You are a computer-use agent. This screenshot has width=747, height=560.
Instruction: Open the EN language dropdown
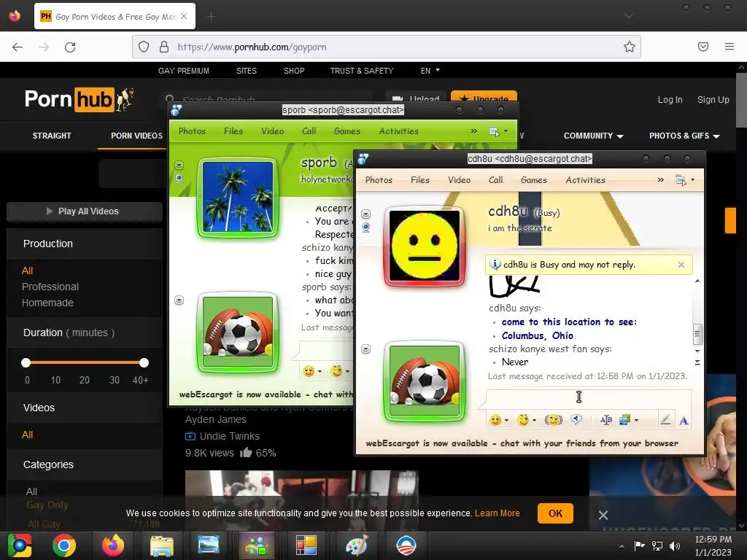coord(430,71)
